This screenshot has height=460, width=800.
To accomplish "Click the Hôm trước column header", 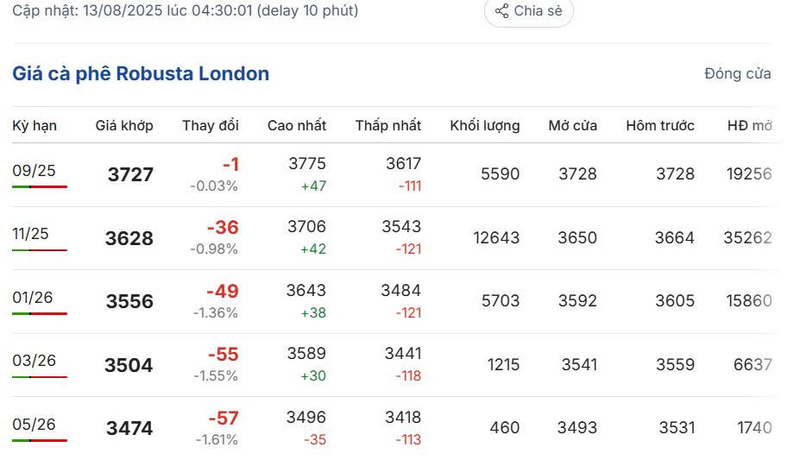I will [x=661, y=126].
